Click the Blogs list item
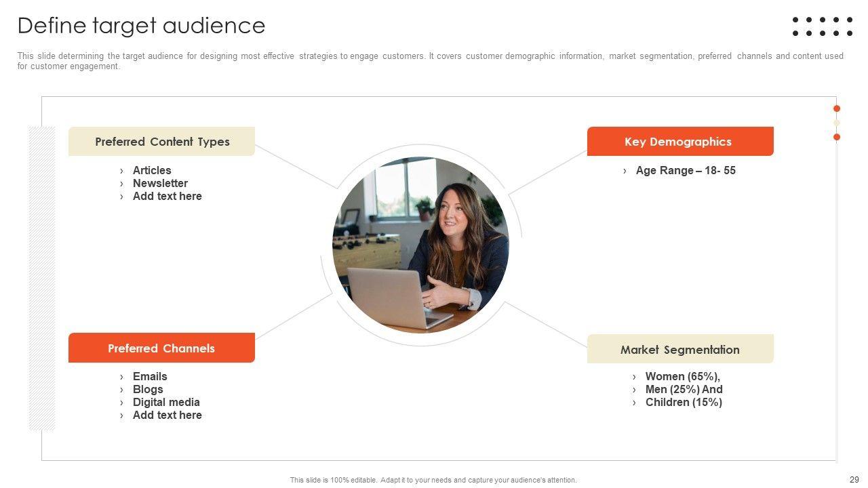This screenshot has height=488, width=868. point(148,390)
